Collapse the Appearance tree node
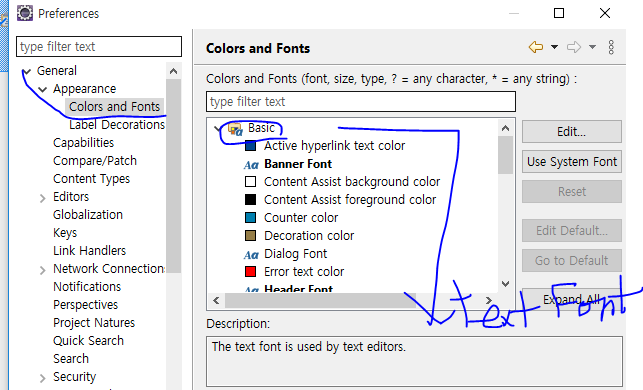643x390 pixels. coord(42,89)
